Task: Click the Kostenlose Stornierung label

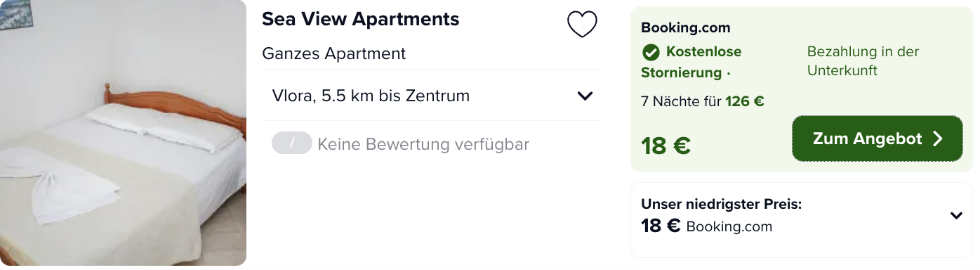Action: point(692,62)
